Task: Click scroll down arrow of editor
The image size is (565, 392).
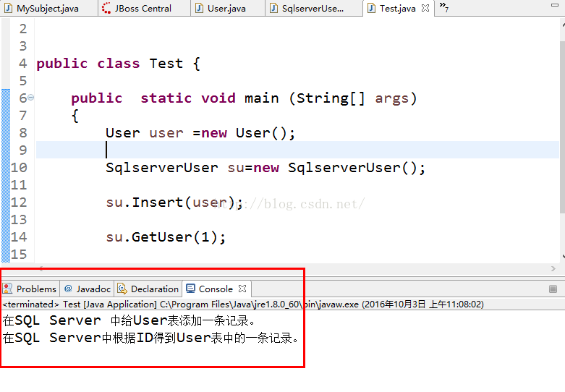Action: pos(563,257)
